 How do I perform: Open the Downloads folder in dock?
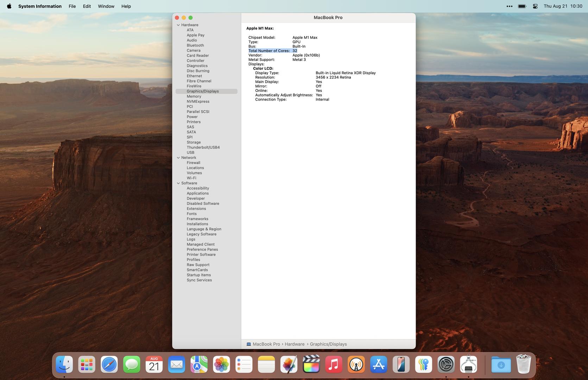501,365
